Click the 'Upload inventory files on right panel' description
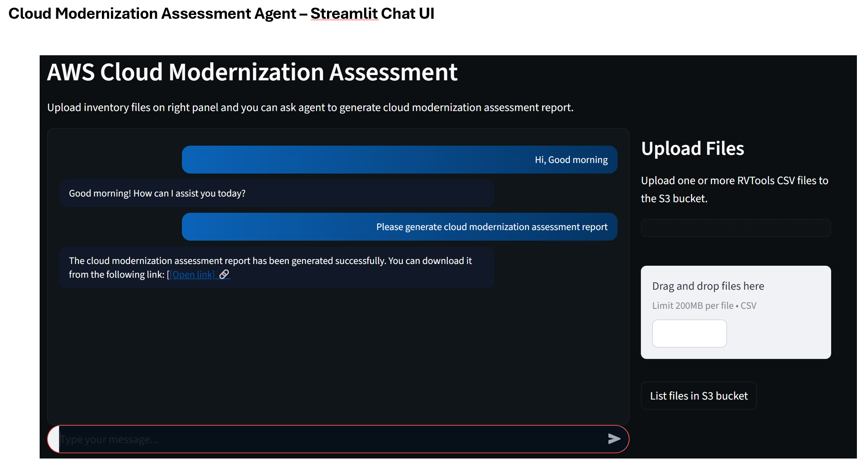This screenshot has width=868, height=476. 310,107
